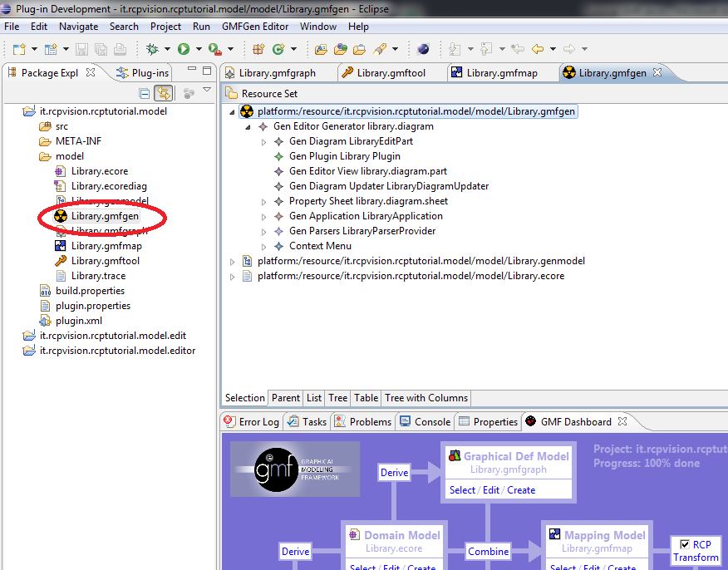This screenshot has height=570, width=728.
Task: Click the Error Log view icon
Action: (230, 421)
